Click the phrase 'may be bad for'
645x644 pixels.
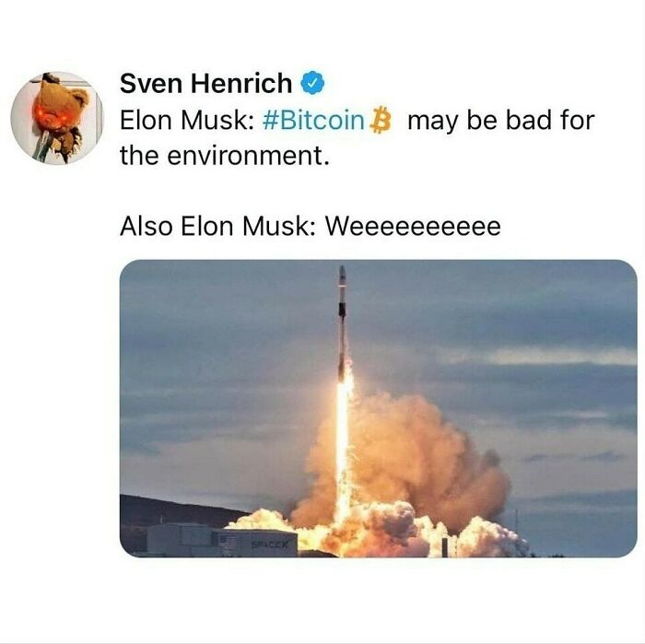[x=501, y=121]
